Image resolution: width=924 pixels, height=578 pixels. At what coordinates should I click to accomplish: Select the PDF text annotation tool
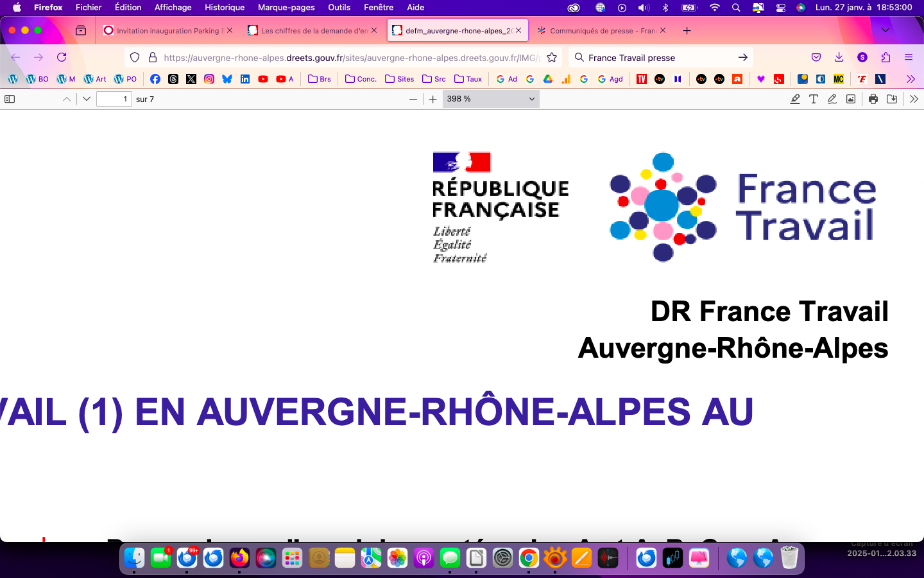(x=814, y=99)
